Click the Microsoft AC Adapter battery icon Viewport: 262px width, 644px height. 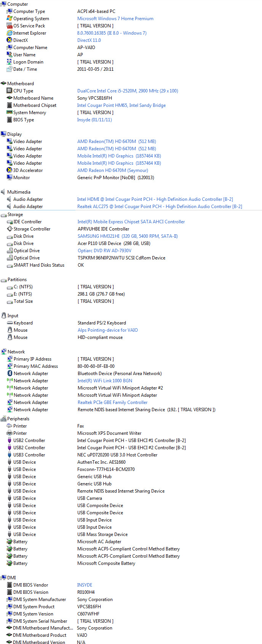(x=10, y=542)
